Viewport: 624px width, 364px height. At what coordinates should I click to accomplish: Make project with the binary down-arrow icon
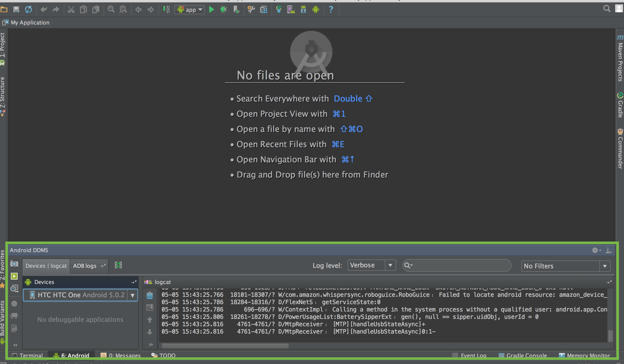(166, 9)
